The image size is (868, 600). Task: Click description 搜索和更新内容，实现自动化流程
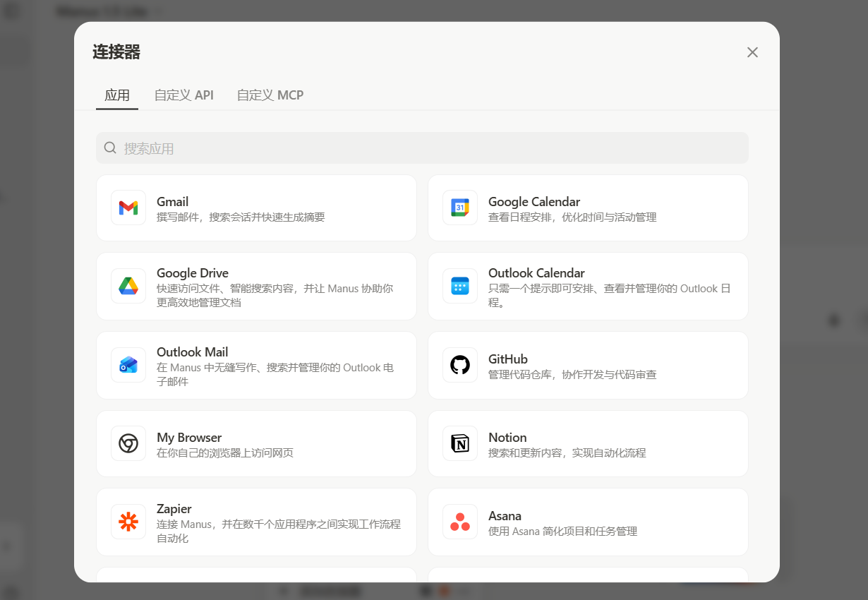point(567,453)
